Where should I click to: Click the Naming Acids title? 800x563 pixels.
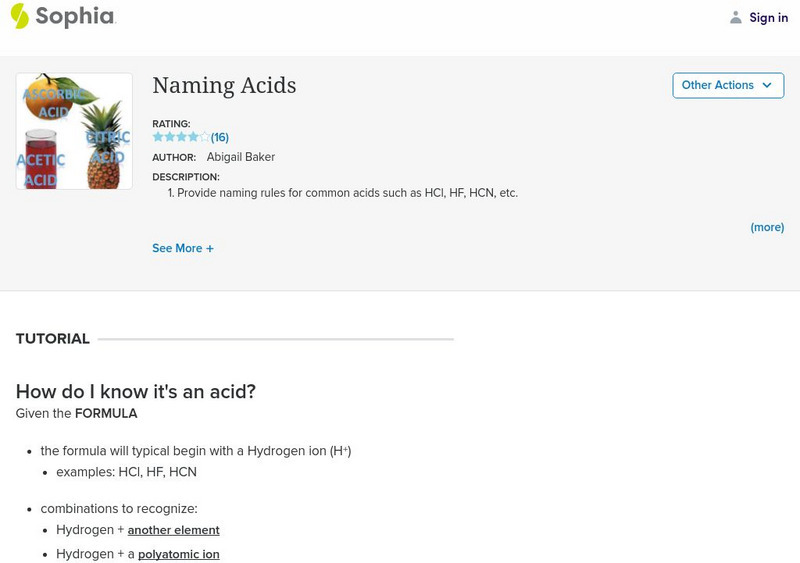[x=224, y=86]
